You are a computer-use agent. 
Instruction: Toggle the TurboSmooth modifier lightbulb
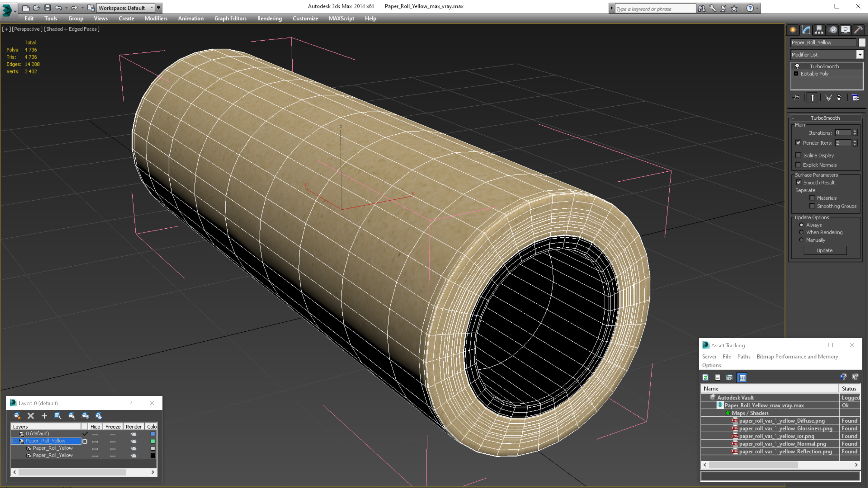point(797,66)
